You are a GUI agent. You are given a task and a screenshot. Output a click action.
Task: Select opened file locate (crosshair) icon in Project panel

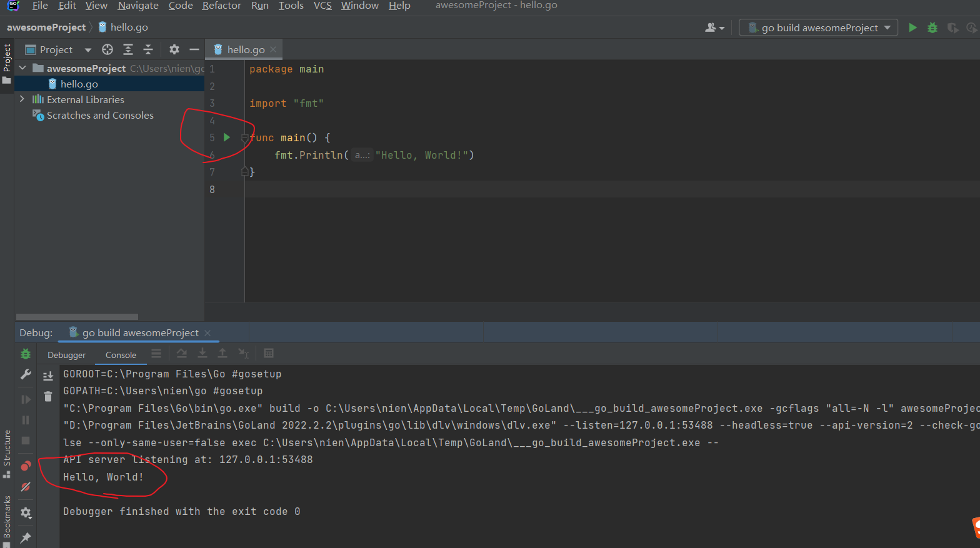click(x=107, y=49)
